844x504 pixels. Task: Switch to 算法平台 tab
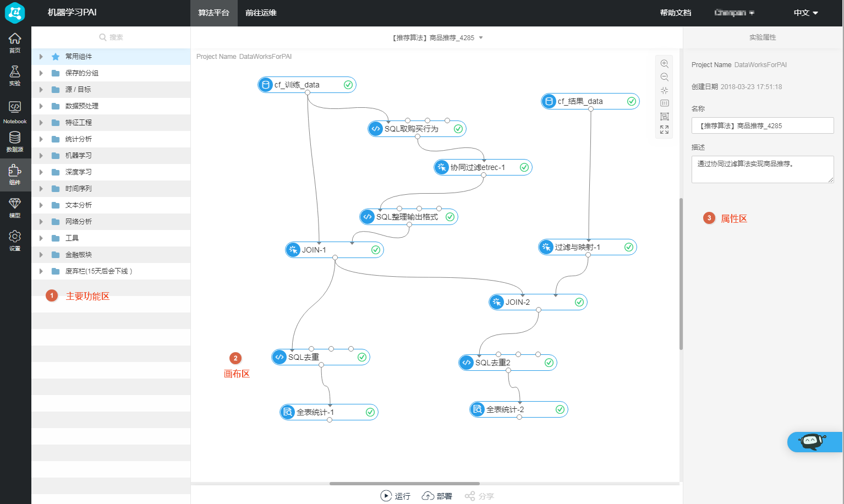pos(214,13)
